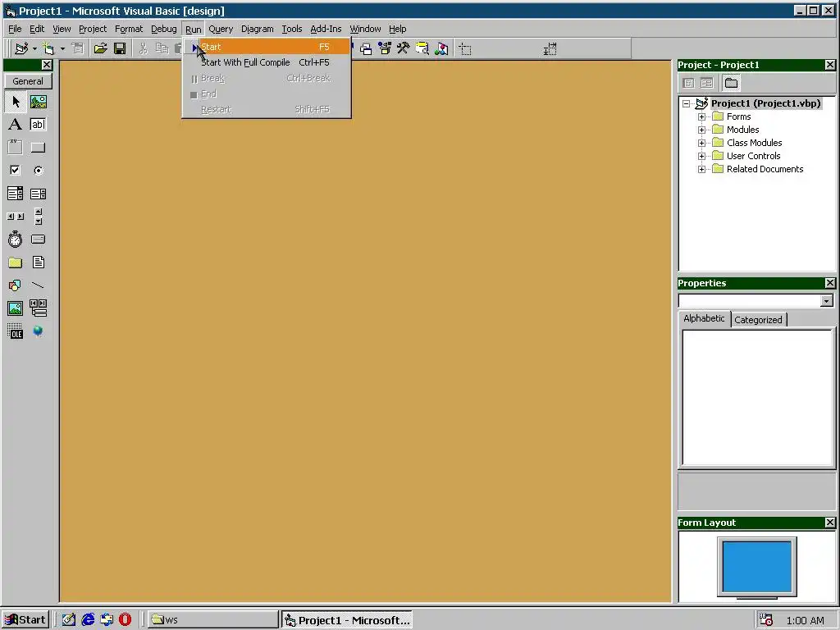Select the DirListBox folder control tool
Image resolution: width=840 pixels, height=630 pixels.
tap(15, 262)
